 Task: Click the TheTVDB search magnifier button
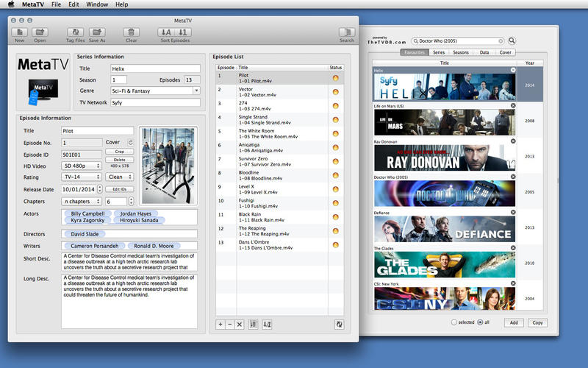click(x=512, y=40)
